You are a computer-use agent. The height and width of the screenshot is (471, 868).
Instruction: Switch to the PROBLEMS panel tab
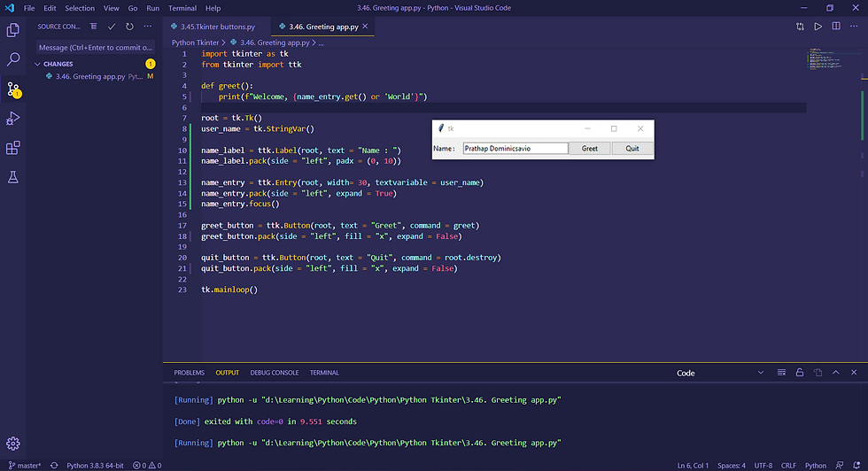pos(189,373)
